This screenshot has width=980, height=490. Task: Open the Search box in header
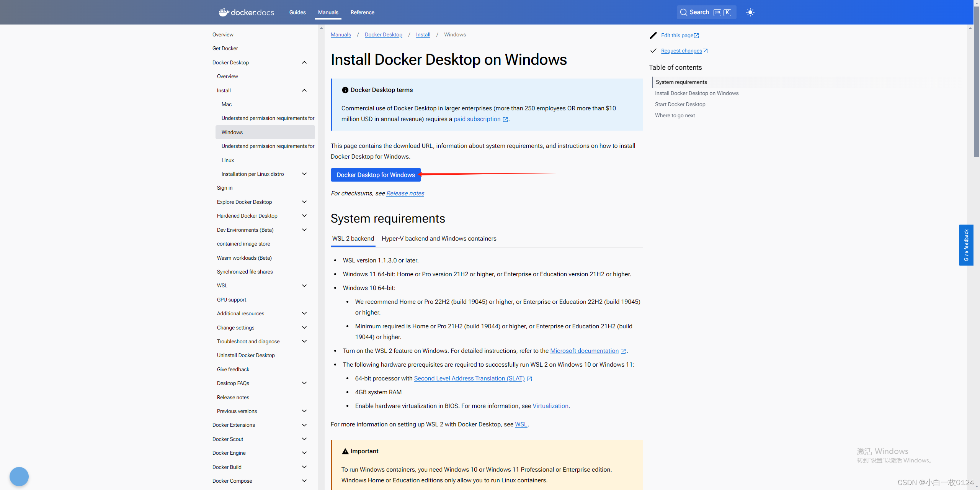tap(706, 12)
